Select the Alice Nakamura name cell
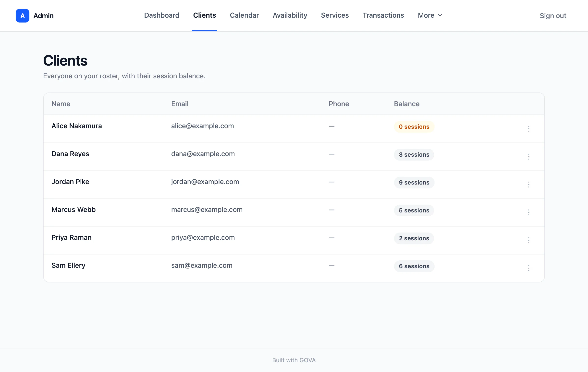 point(77,126)
